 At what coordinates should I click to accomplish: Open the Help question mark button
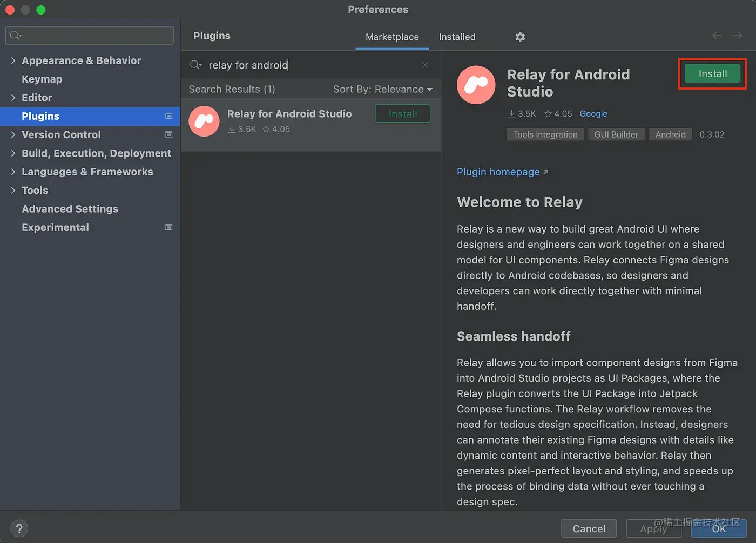19,528
